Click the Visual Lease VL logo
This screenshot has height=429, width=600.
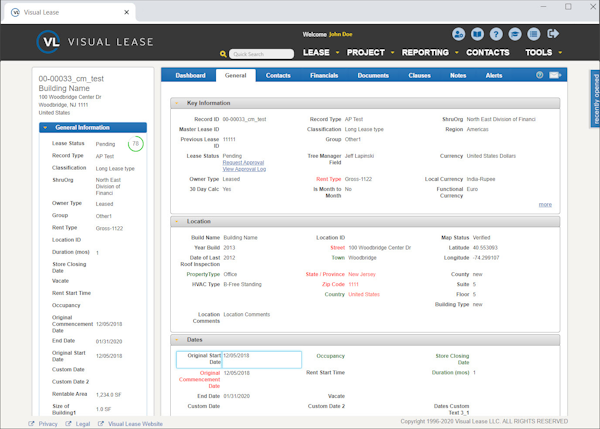(48, 42)
